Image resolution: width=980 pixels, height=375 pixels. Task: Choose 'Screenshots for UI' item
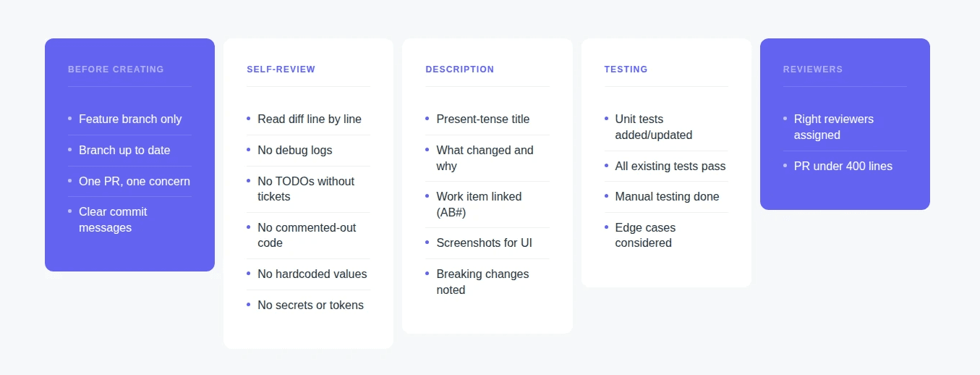[x=485, y=243]
